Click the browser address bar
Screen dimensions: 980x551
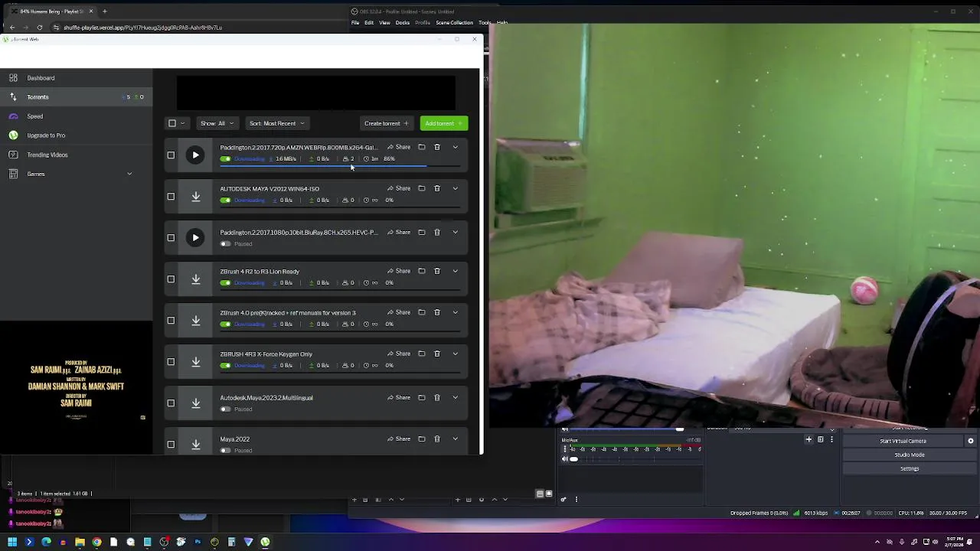(142, 28)
